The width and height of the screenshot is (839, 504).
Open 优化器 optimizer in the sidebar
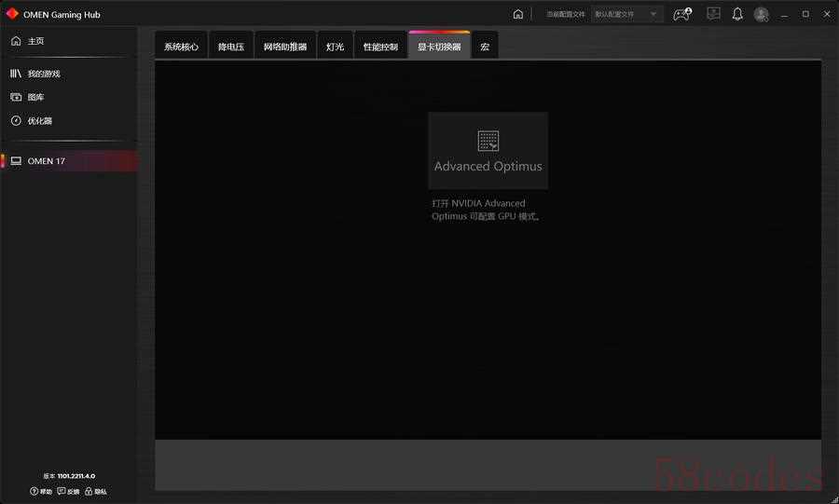point(39,120)
